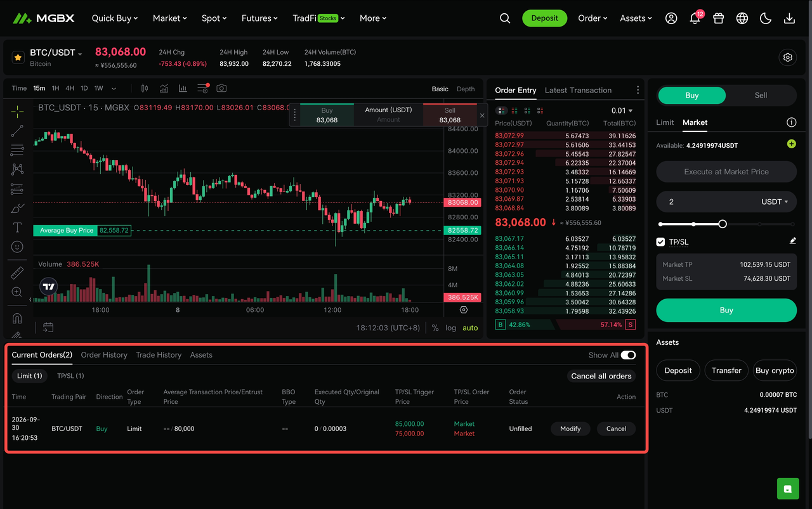Click Cancel all orders button

[x=601, y=376]
